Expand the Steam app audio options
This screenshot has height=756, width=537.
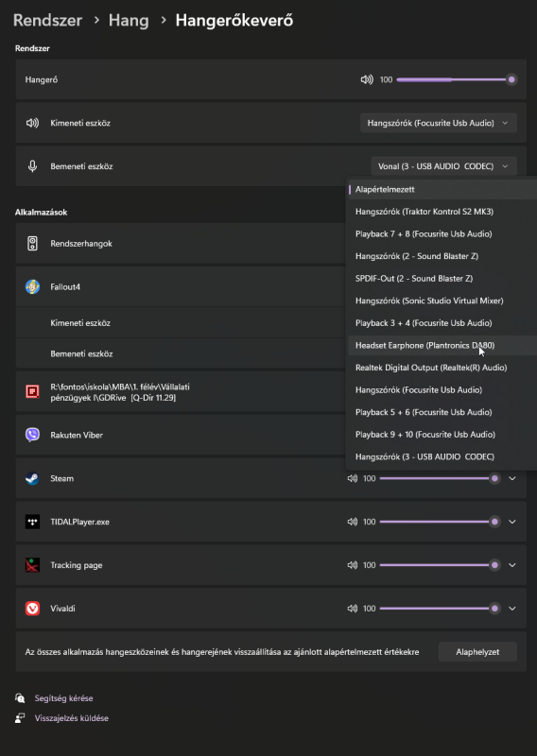coord(512,478)
